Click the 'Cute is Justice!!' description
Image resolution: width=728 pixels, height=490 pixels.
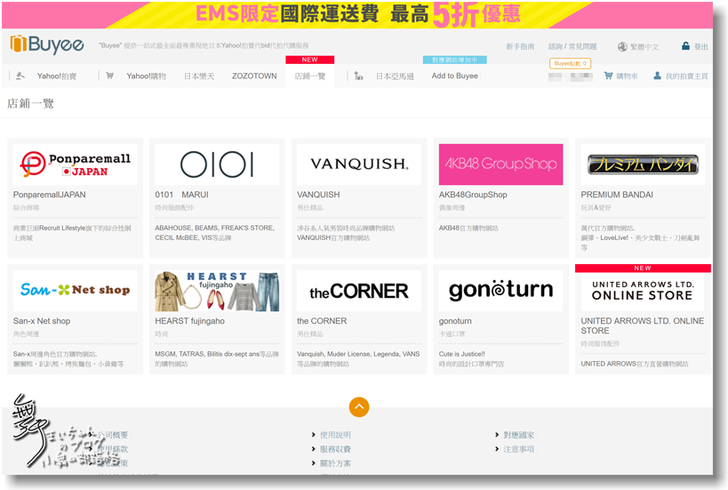[462, 354]
